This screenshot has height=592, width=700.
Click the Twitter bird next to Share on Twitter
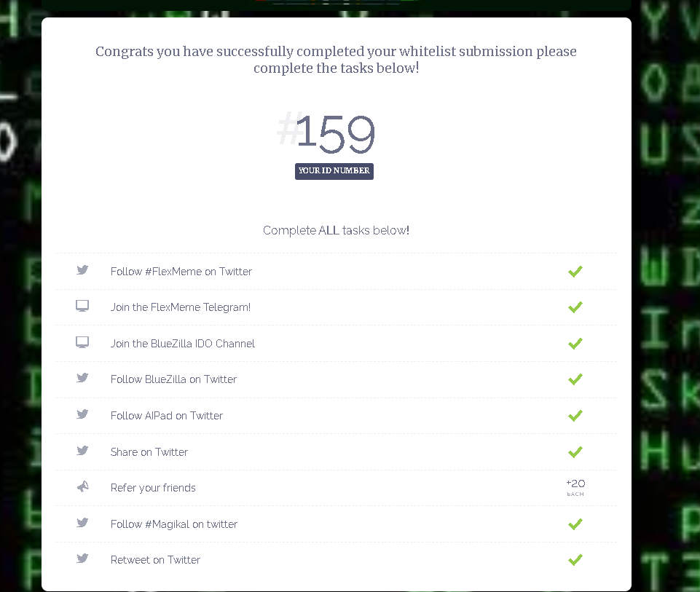pyautogui.click(x=82, y=451)
